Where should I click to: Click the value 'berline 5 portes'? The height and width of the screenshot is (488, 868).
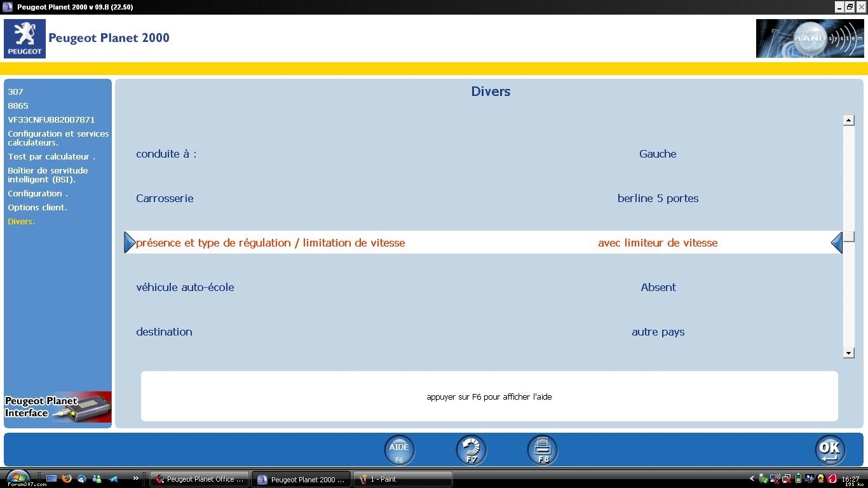pos(658,198)
